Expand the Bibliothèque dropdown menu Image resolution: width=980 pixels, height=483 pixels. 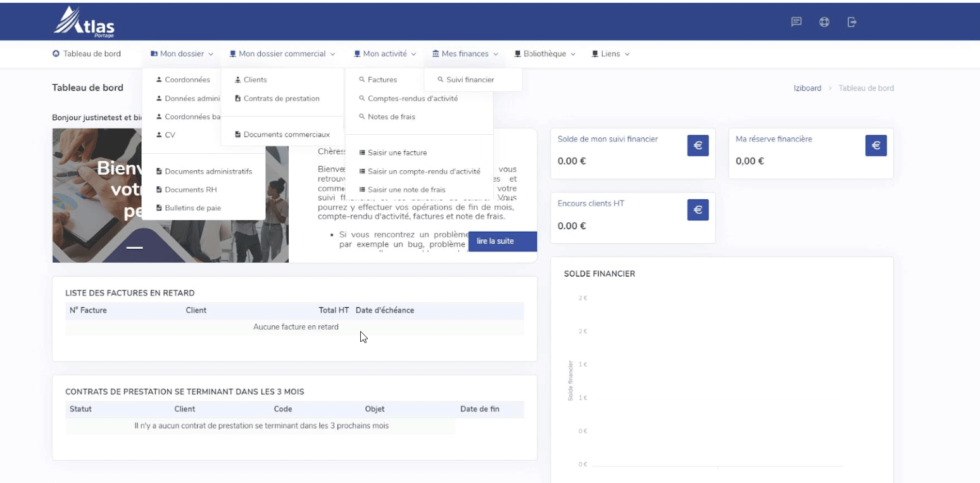click(x=545, y=54)
